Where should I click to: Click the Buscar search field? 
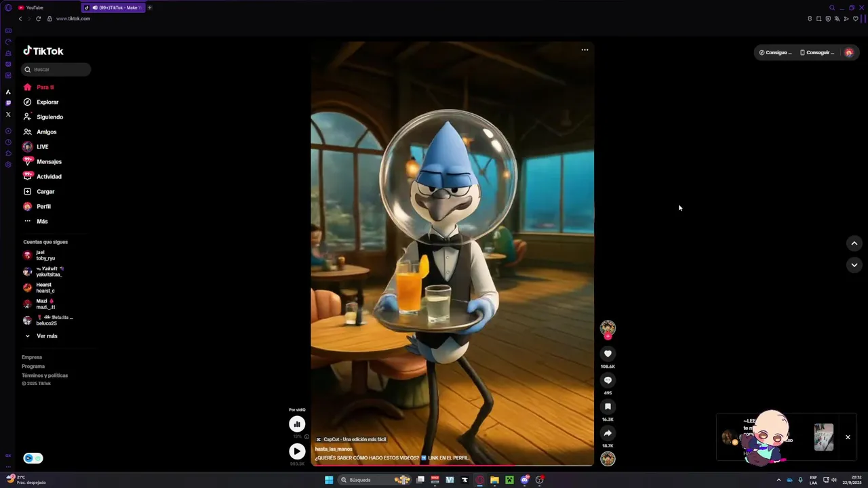(x=56, y=69)
